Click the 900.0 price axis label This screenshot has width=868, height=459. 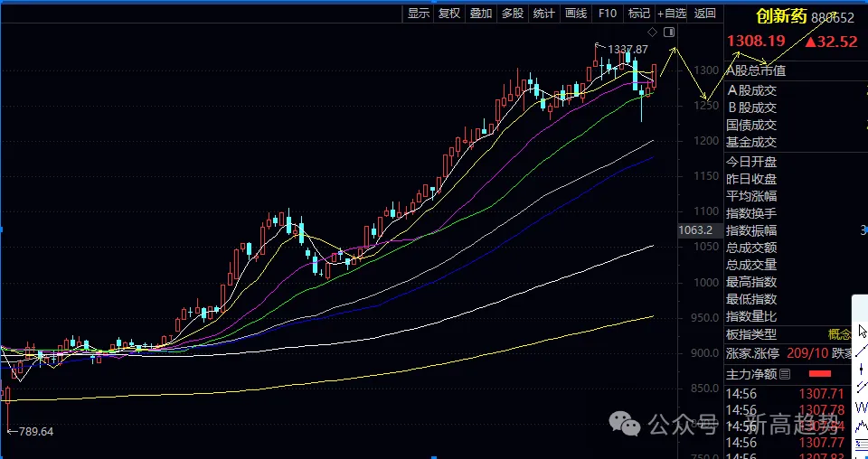click(x=703, y=353)
